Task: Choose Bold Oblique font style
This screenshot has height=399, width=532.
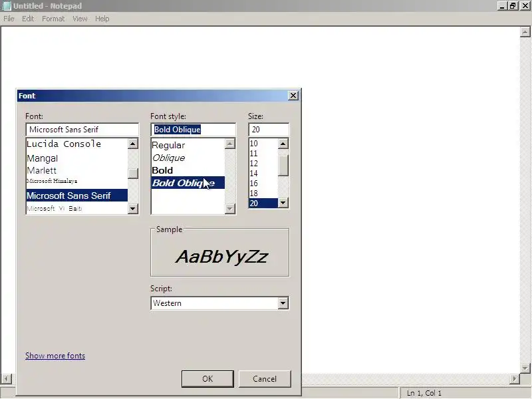Action: pos(188,183)
